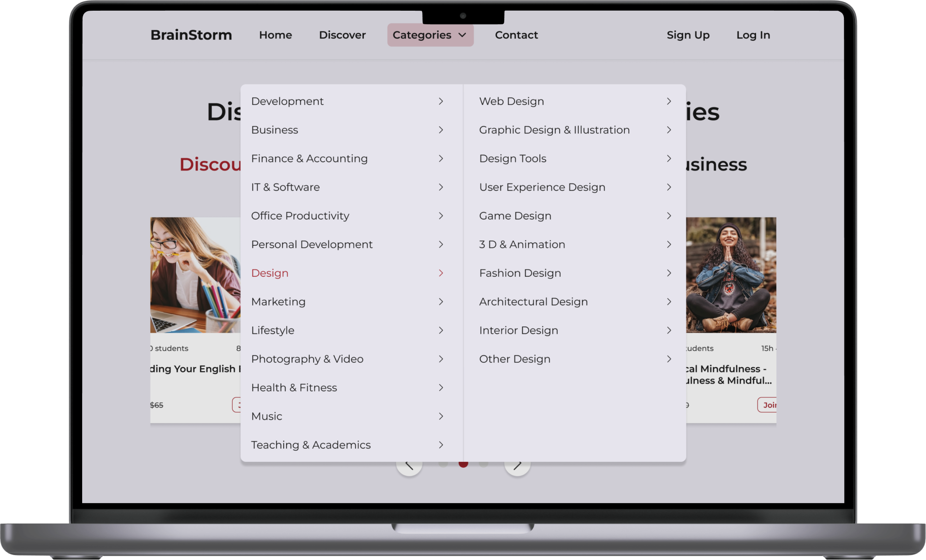This screenshot has width=926, height=560.
Task: Expand the IT & Software category
Action: (285, 187)
